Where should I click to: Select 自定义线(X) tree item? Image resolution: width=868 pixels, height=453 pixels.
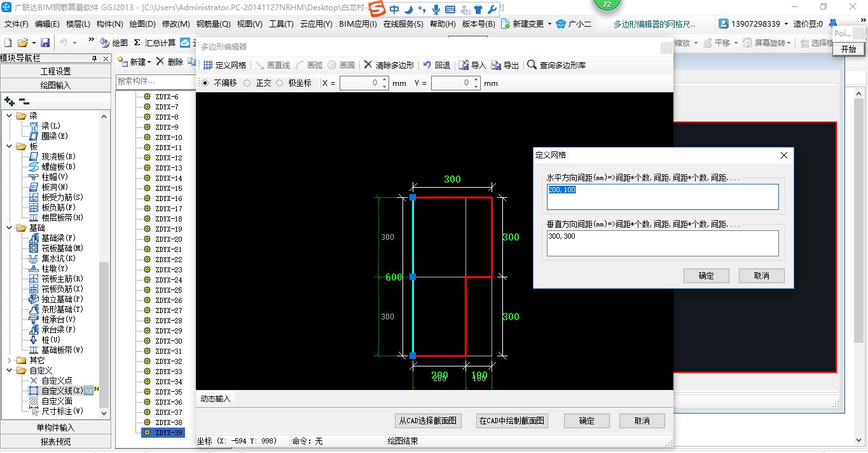tap(62, 391)
